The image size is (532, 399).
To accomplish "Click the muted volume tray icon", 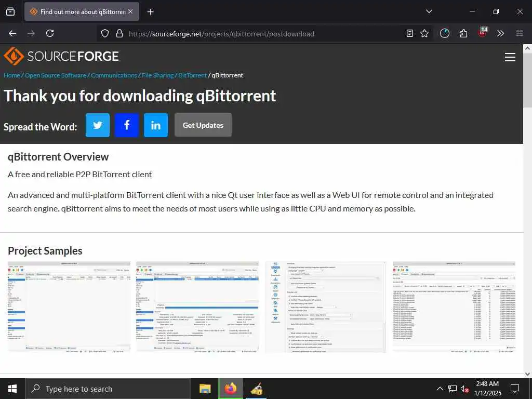I will point(465,389).
